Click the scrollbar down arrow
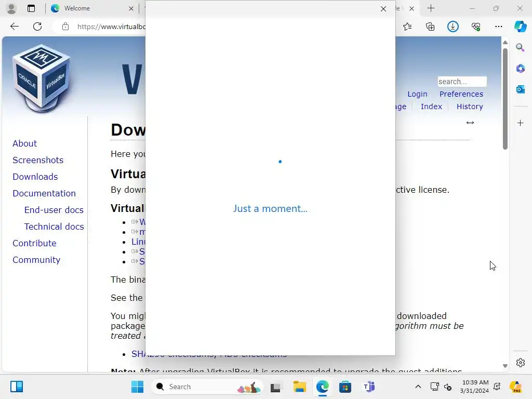 pyautogui.click(x=505, y=366)
